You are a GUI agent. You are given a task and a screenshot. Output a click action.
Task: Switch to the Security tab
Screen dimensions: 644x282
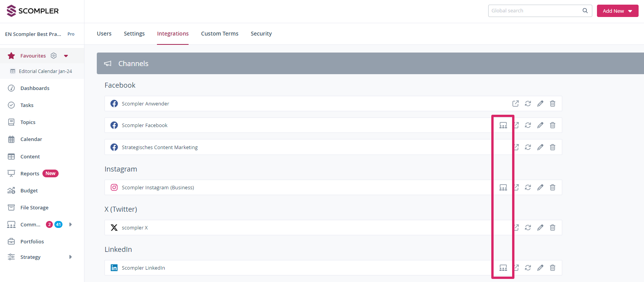click(x=261, y=34)
